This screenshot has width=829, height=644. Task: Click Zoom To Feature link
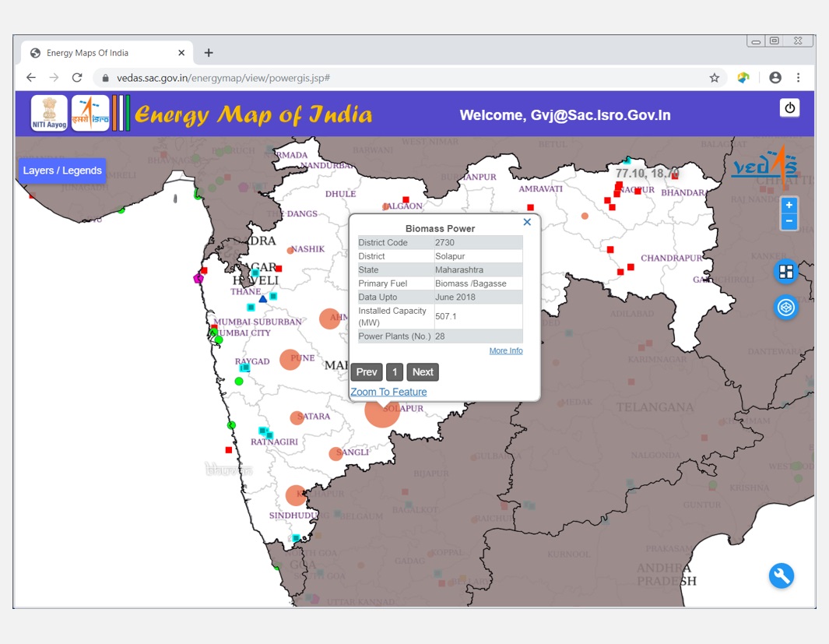[x=388, y=392]
